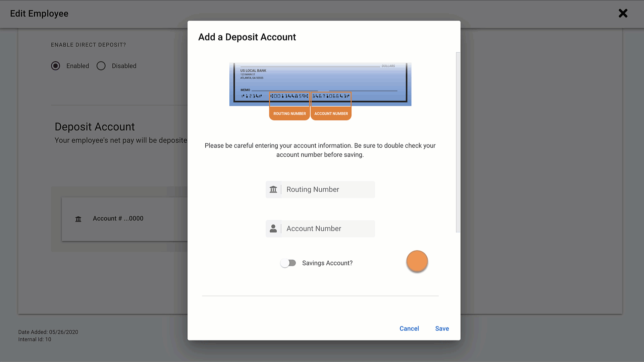Toggle the Savings Account switch on

[x=288, y=263]
